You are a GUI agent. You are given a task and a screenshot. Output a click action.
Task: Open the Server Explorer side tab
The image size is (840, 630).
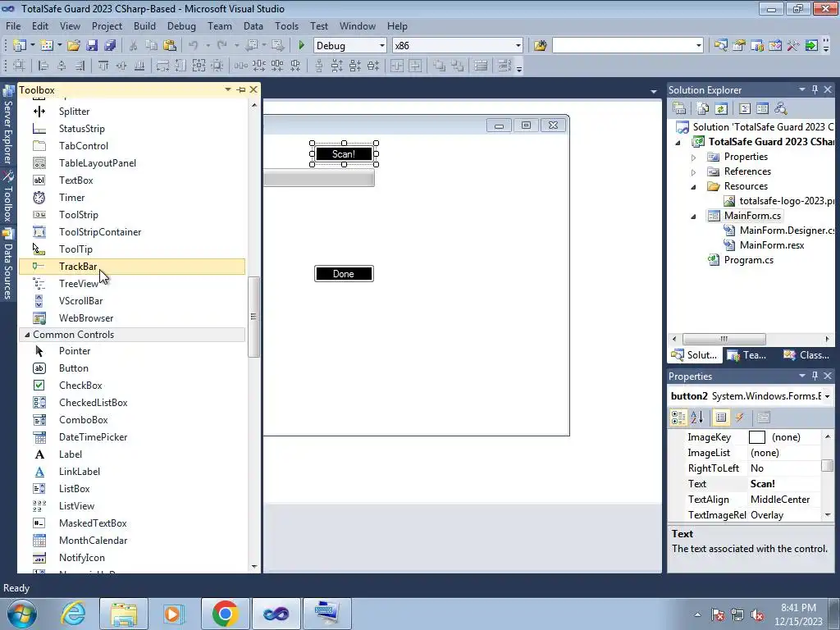(x=8, y=126)
